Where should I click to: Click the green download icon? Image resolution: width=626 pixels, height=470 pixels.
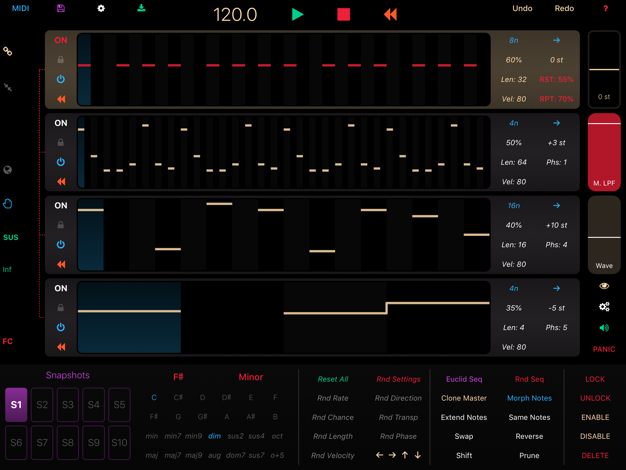click(141, 9)
